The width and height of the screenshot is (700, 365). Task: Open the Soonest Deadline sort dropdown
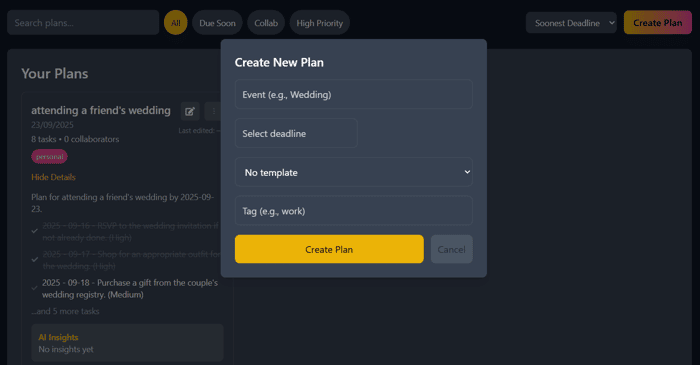click(571, 23)
